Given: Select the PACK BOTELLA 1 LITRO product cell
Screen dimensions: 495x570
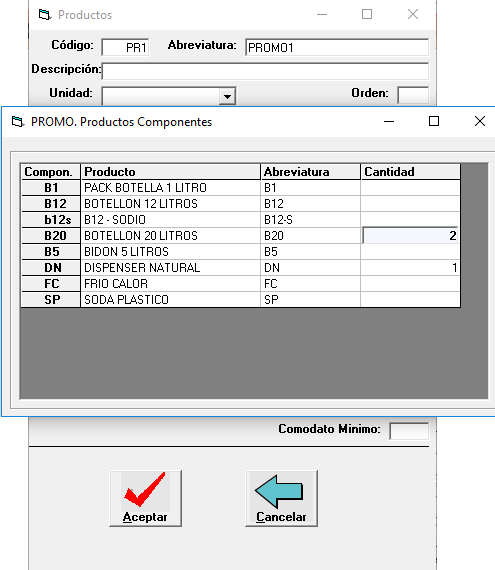Looking at the screenshot, I should tap(170, 188).
